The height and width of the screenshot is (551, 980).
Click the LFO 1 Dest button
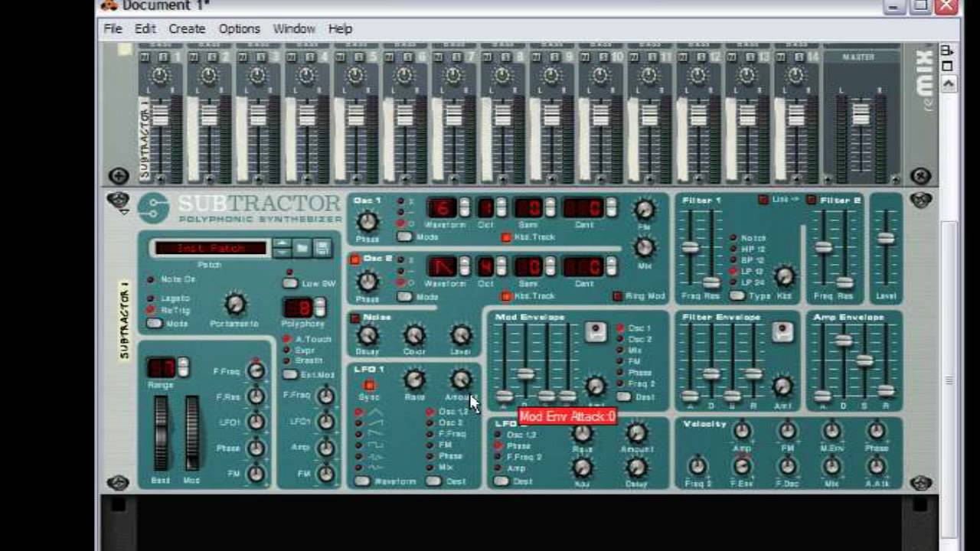[x=433, y=481]
